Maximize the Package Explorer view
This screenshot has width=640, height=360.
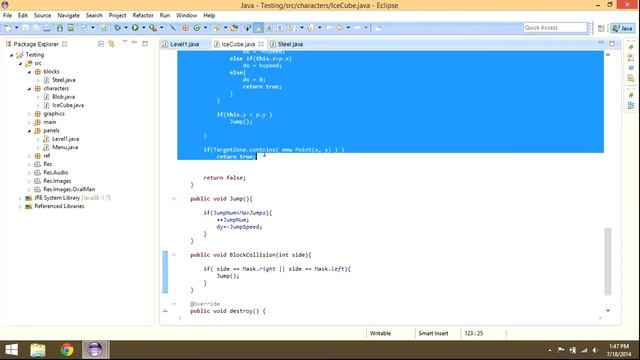pyautogui.click(x=145, y=43)
